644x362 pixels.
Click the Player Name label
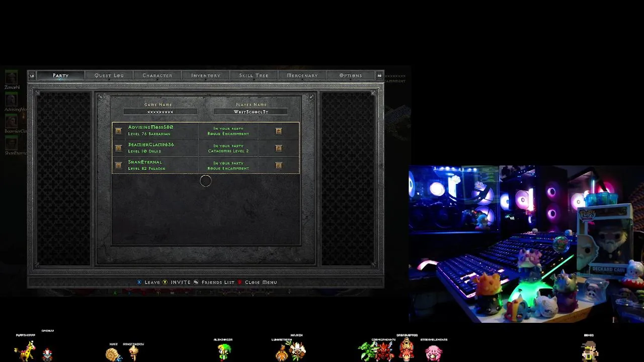point(251,105)
